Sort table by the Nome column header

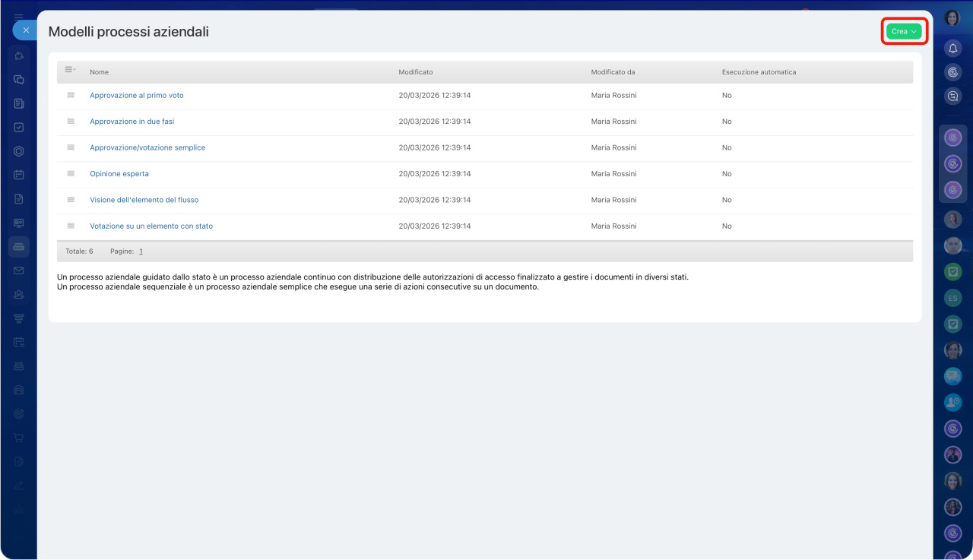tap(99, 72)
